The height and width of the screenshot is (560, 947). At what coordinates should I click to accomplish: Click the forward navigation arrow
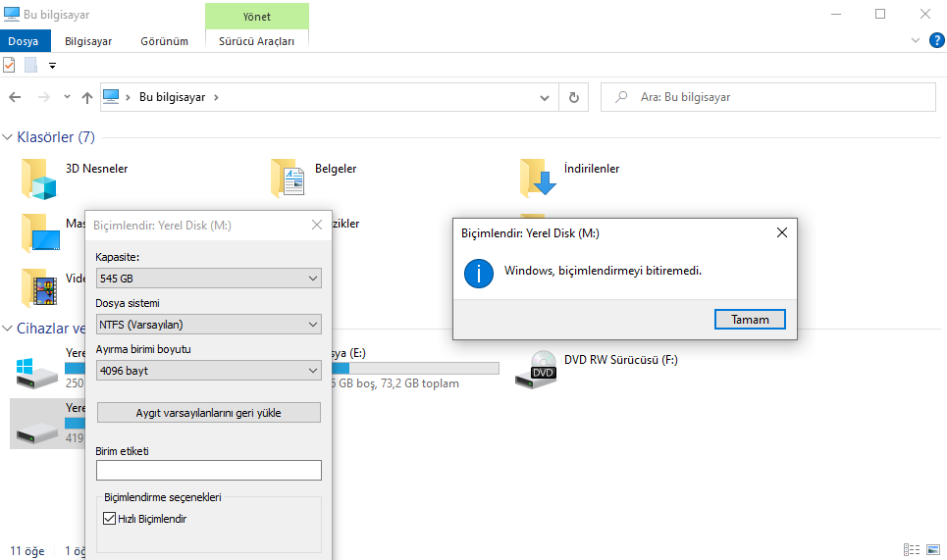[x=43, y=97]
